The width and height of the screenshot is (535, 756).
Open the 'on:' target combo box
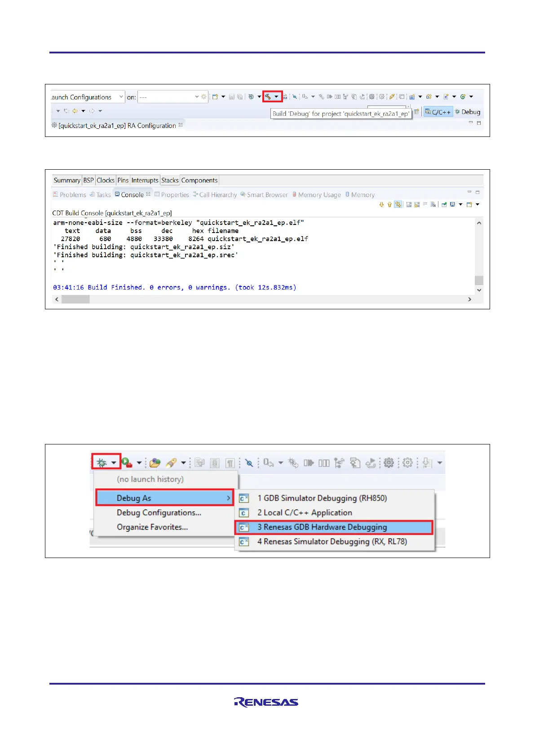point(172,97)
